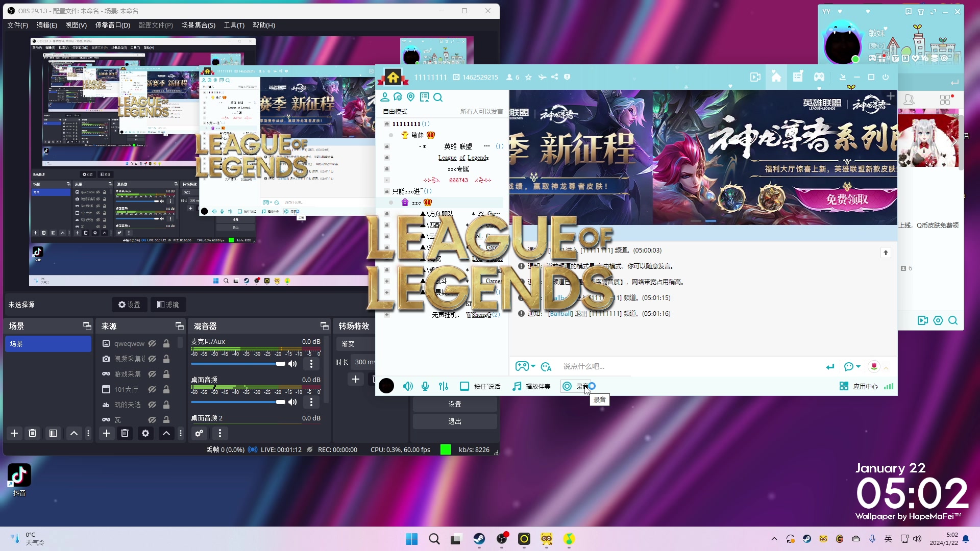Mute the 麦克风/Aux channel speaker icon
This screenshot has width=980, height=551.
coord(292,364)
